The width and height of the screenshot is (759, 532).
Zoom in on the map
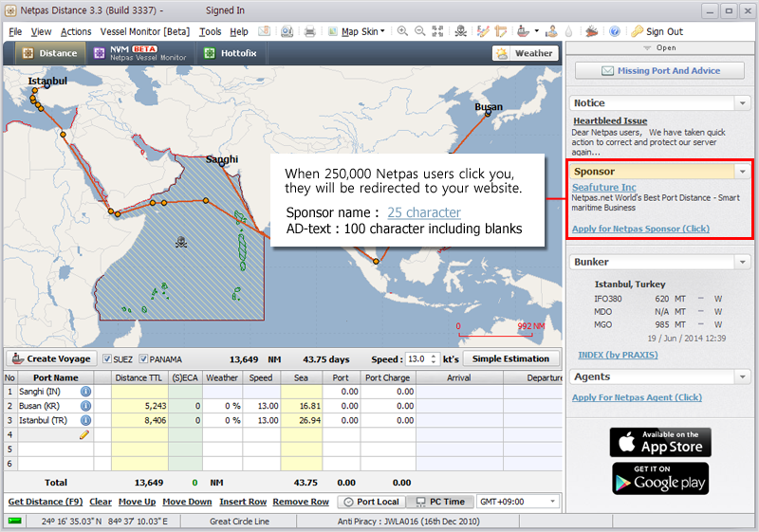(402, 31)
